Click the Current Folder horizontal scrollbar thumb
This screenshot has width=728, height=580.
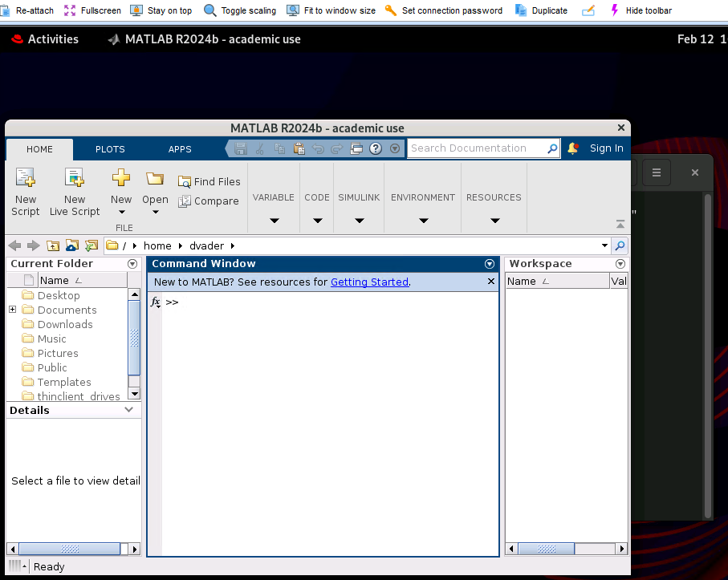pos(70,549)
